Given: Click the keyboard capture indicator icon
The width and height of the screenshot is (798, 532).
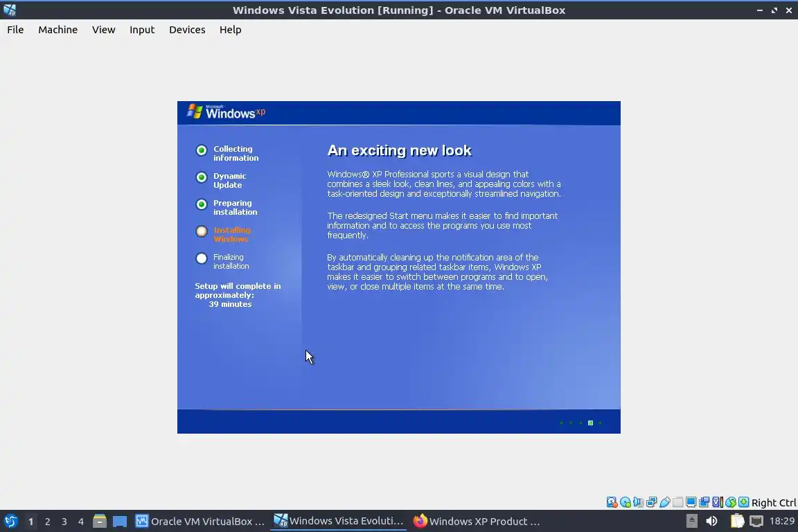Looking at the screenshot, I should click(743, 502).
